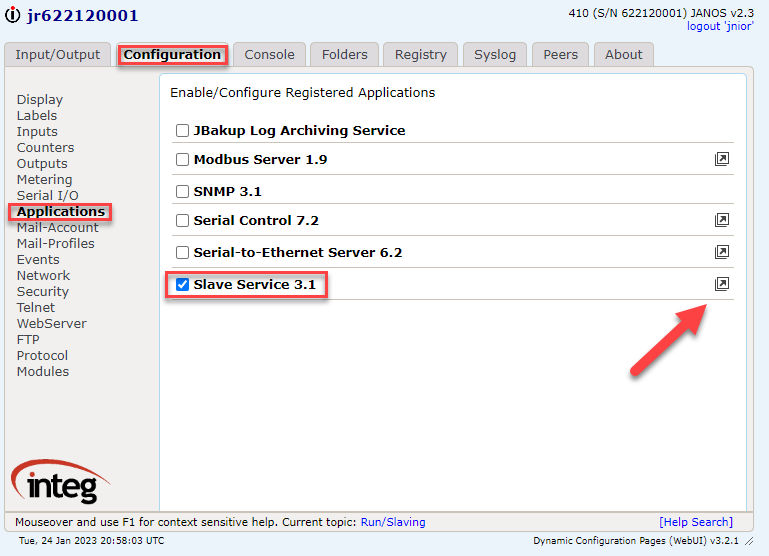Click the info icon beside jr622120001
Image resolution: width=769 pixels, height=556 pixels.
click(x=12, y=16)
